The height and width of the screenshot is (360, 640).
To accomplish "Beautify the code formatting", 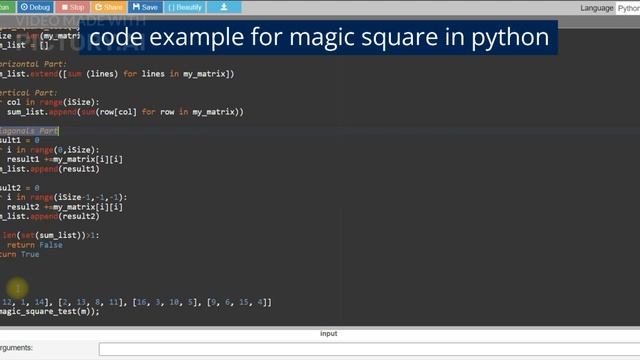I will [185, 7].
